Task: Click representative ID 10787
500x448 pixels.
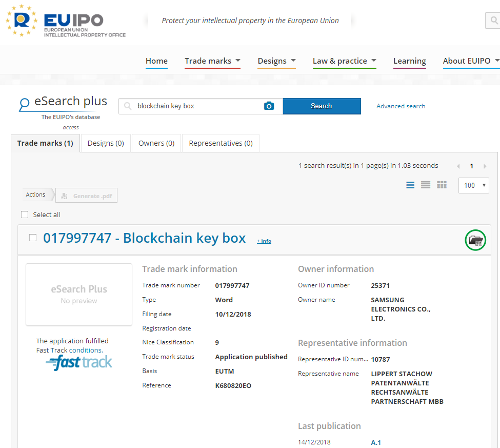Action: pyautogui.click(x=381, y=359)
